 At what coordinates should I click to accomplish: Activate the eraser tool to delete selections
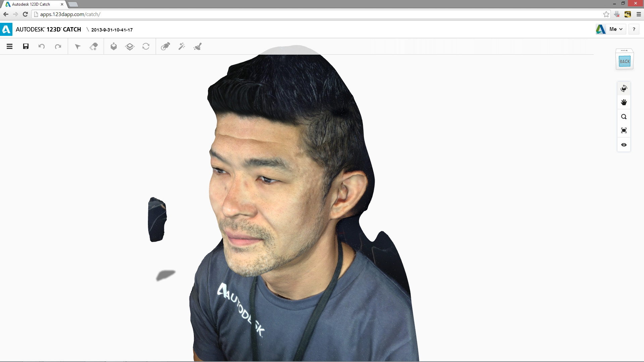click(x=94, y=46)
